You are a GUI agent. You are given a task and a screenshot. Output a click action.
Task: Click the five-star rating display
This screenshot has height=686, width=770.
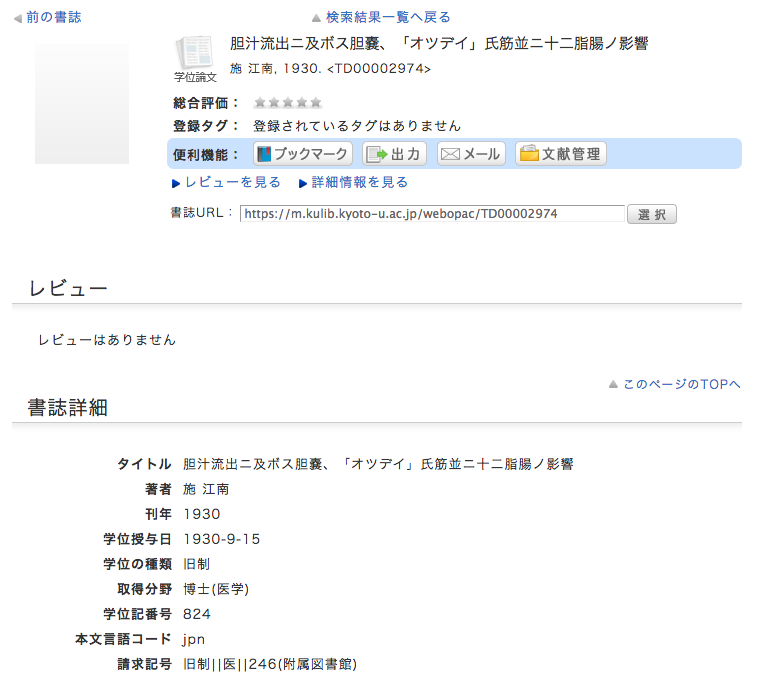pyautogui.click(x=288, y=103)
